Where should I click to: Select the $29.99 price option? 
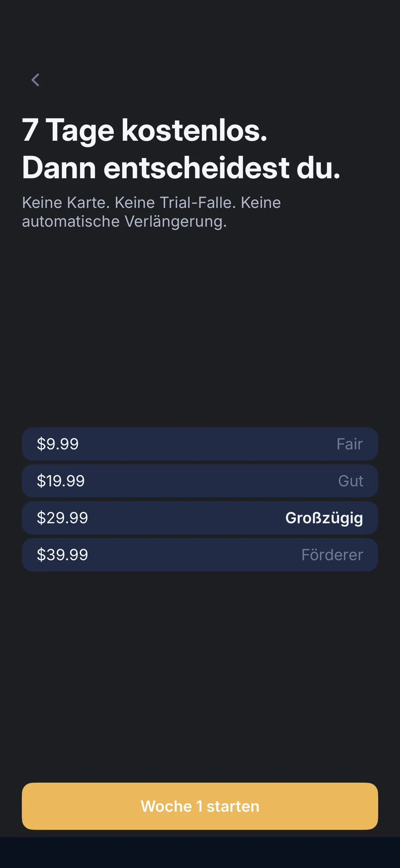(200, 518)
